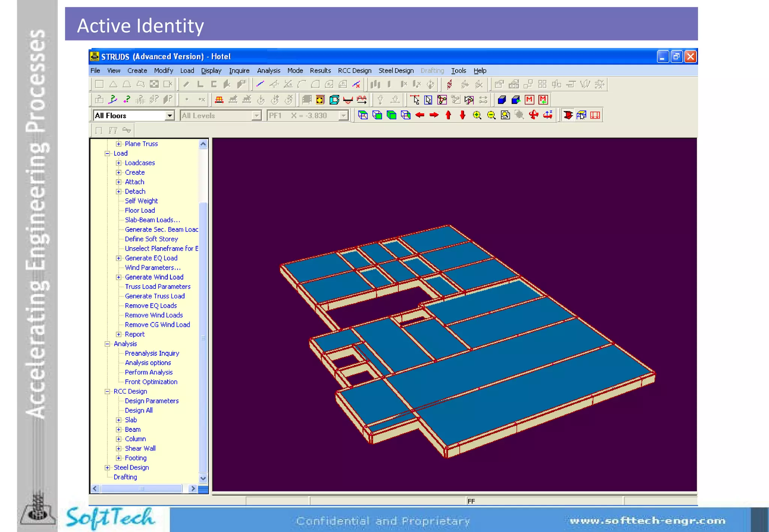Expand the Steel Design tree node
This screenshot has height=532, width=769.
point(107,467)
